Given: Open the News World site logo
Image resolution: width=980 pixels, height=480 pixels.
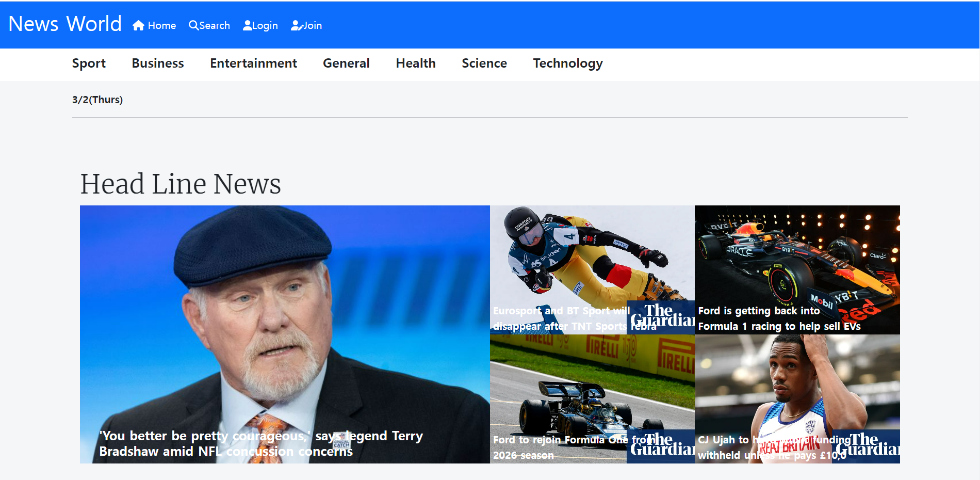Looking at the screenshot, I should (x=65, y=24).
